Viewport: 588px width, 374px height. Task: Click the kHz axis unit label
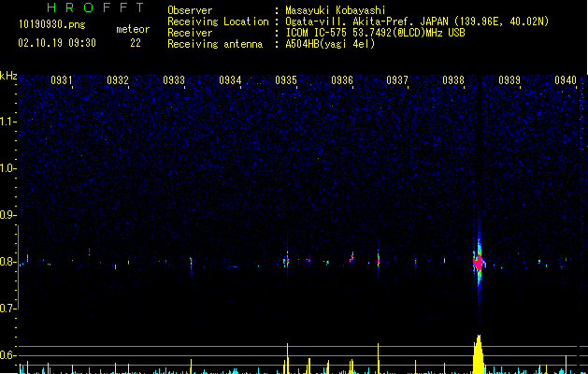coord(8,76)
